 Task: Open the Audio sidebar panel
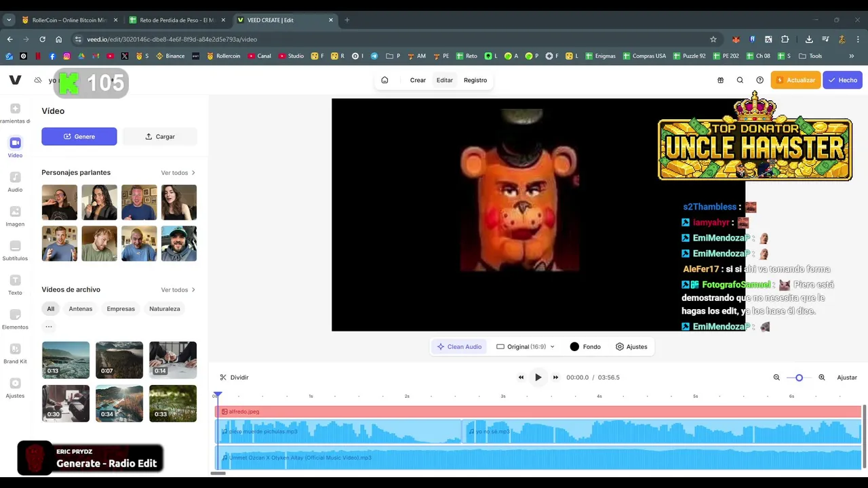coord(15,182)
